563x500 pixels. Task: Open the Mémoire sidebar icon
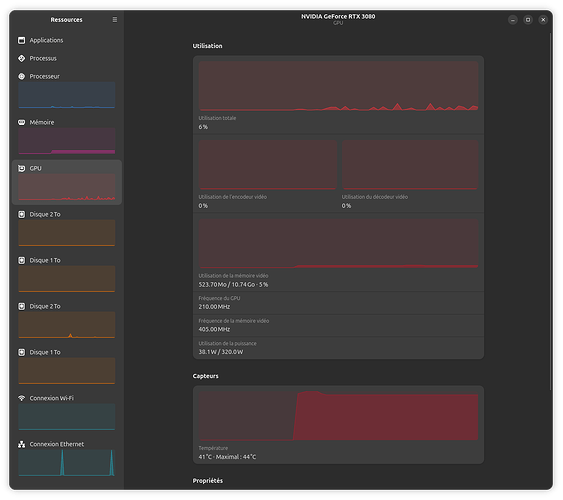pyautogui.click(x=22, y=122)
